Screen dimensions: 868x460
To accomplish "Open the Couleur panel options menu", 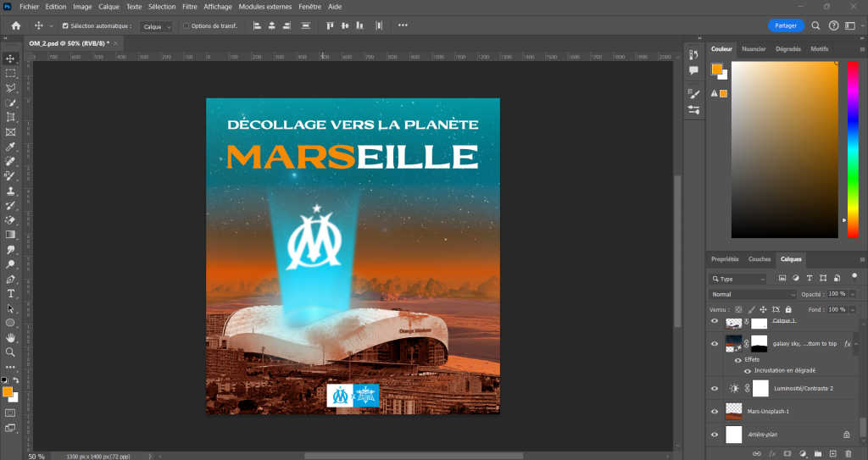I will [x=862, y=49].
